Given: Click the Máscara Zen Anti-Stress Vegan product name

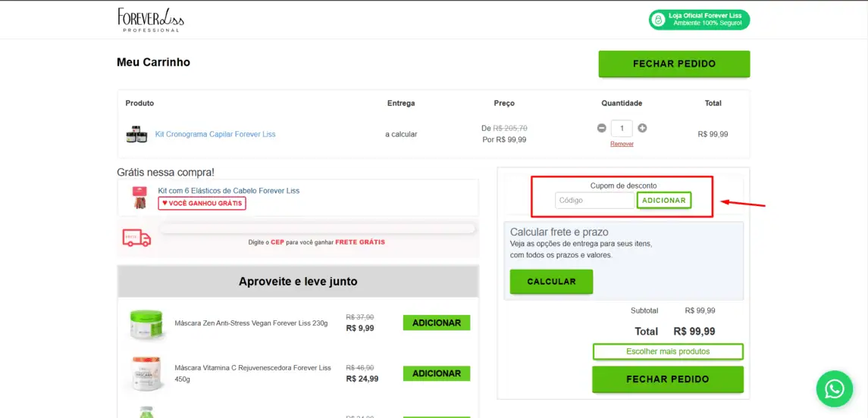Looking at the screenshot, I should 252,323.
